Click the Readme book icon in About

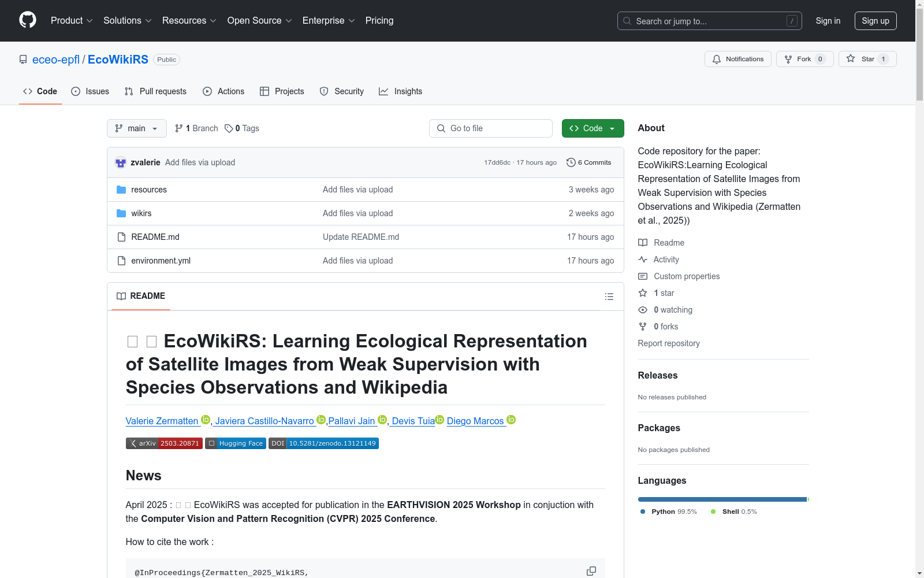(643, 243)
